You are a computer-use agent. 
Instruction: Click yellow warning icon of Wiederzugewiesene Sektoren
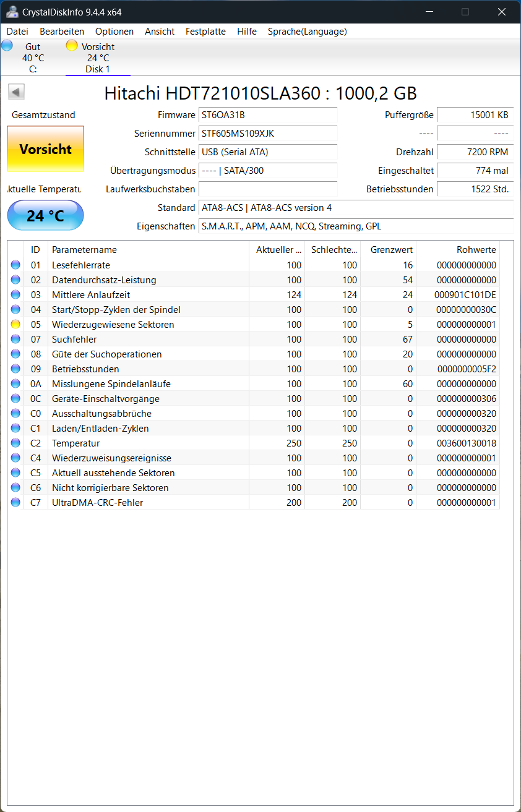15,325
